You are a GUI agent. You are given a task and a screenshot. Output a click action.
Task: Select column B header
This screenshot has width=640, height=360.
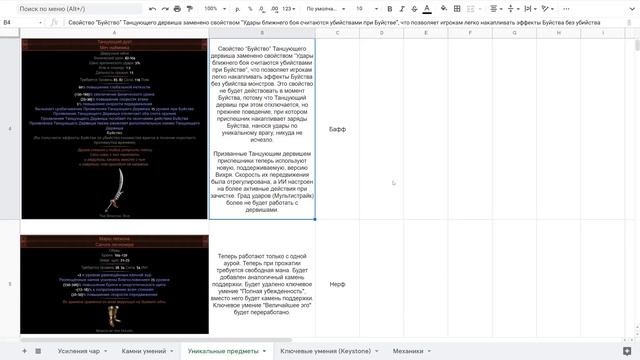pyautogui.click(x=262, y=33)
